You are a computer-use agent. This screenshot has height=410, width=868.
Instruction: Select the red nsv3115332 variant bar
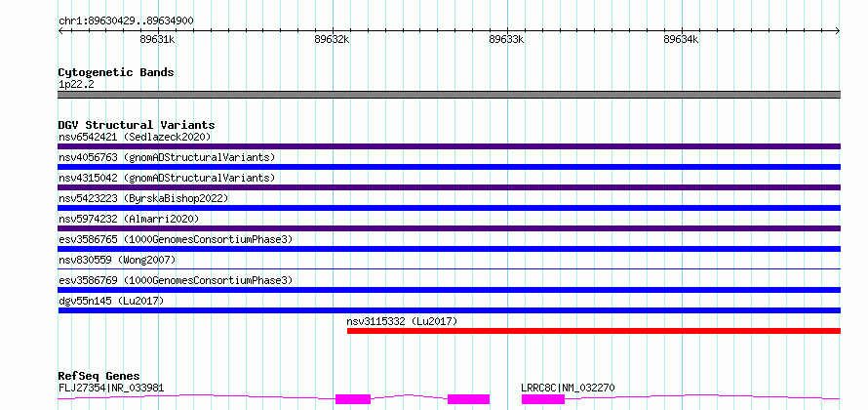point(594,331)
